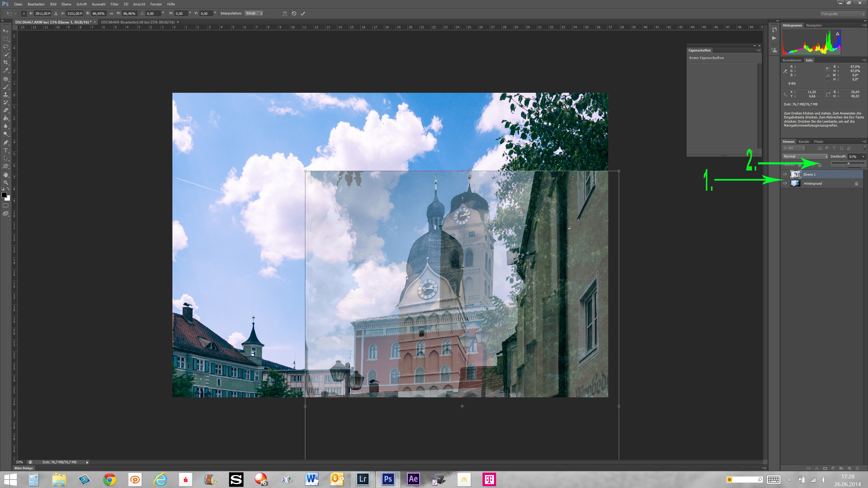Open the layer filter Art dropdown

pyautogui.click(x=794, y=148)
